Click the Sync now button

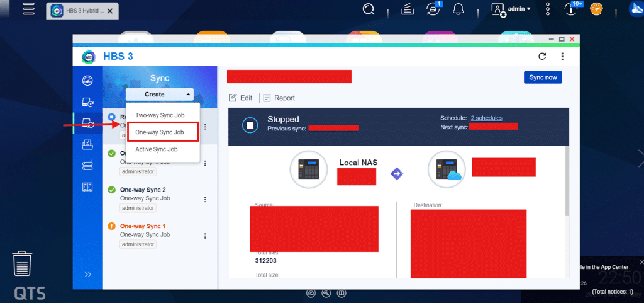543,77
